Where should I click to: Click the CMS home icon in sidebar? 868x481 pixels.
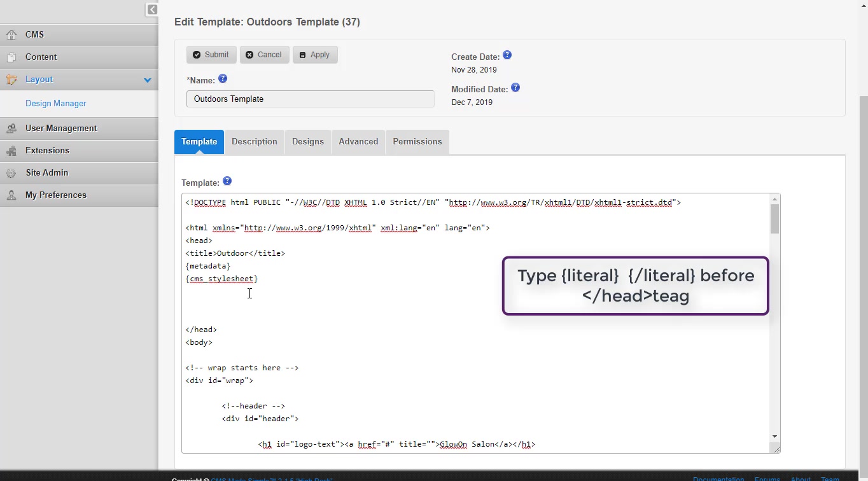11,35
